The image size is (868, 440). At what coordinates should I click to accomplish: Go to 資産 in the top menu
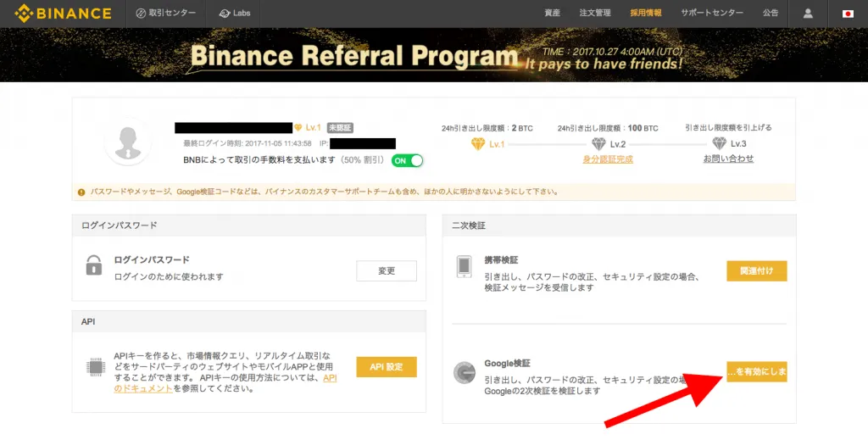point(552,13)
